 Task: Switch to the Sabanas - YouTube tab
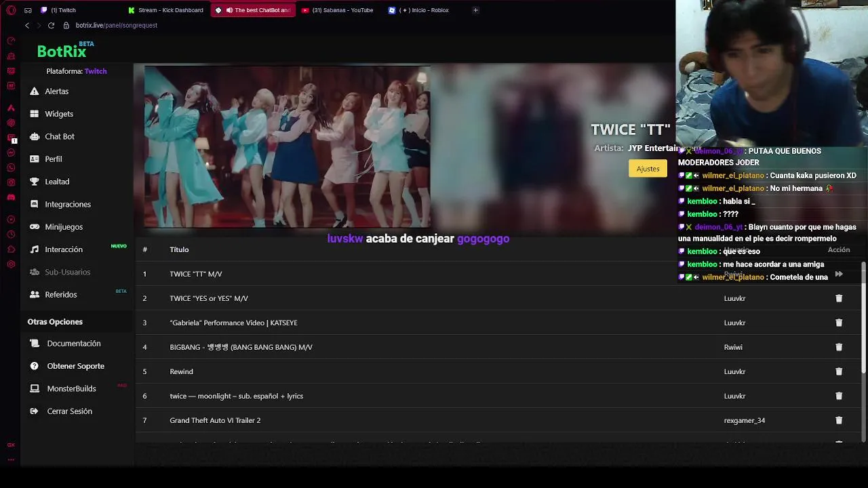pos(339,10)
